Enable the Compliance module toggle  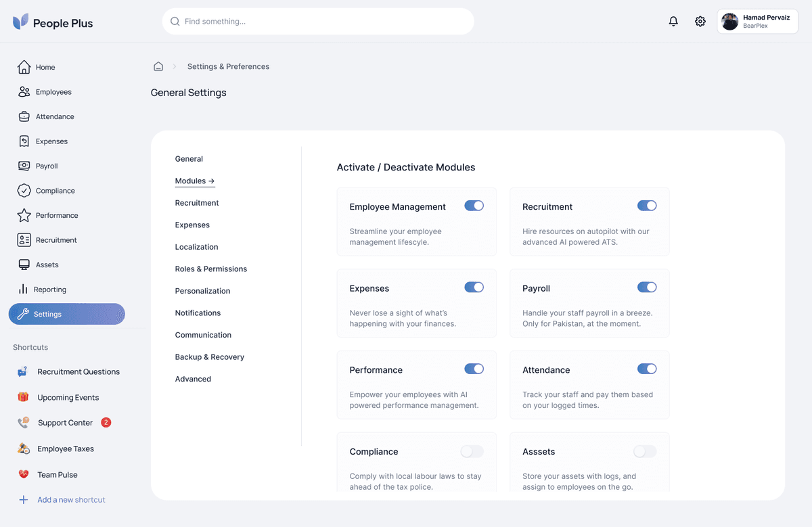click(472, 451)
